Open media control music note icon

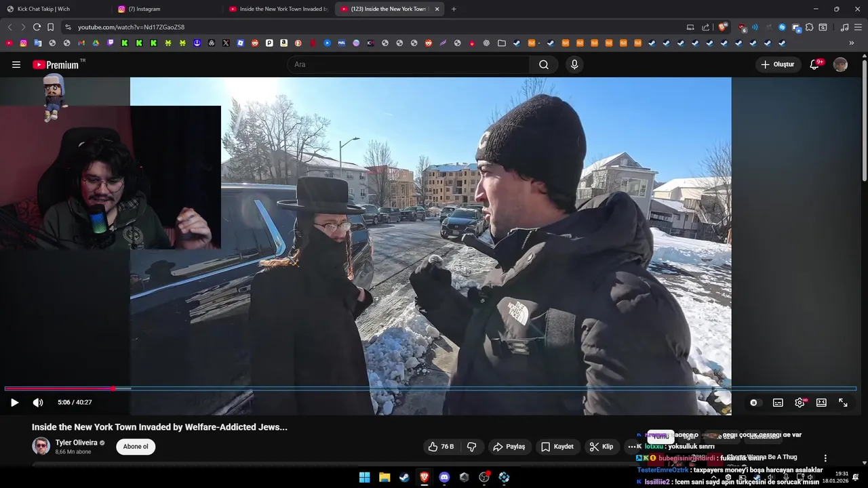point(844,27)
